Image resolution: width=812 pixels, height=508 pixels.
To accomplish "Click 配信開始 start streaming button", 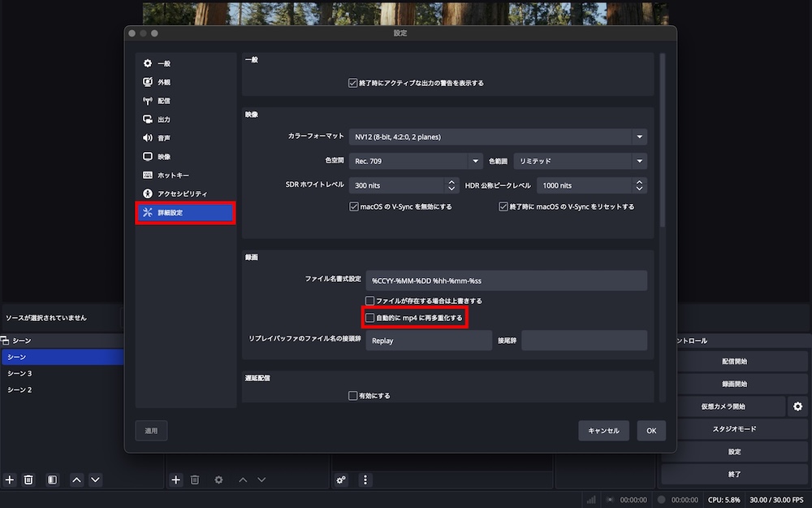I will 735,362.
